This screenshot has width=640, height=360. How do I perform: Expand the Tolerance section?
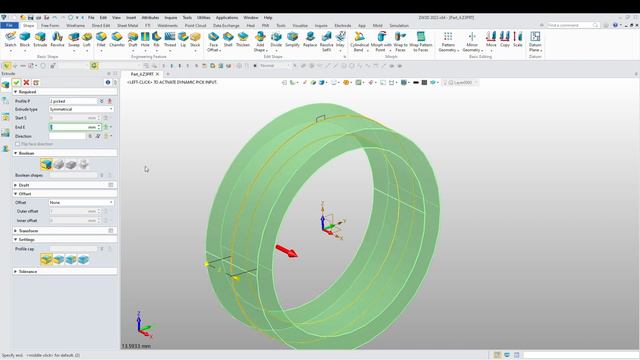click(16, 271)
